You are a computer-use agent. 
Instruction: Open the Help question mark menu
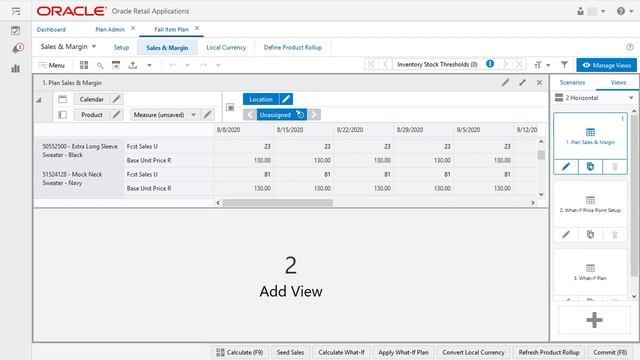tap(625, 11)
